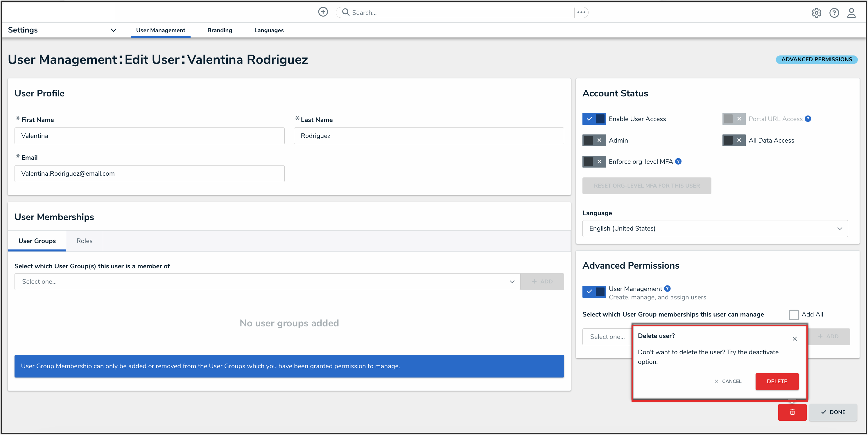
Task: Click the plus quick-create icon
Action: click(323, 12)
